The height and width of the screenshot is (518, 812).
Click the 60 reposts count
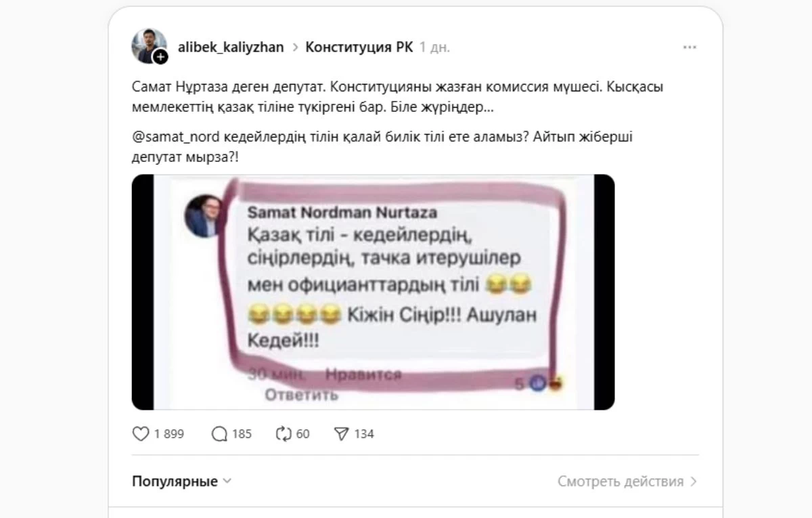click(302, 434)
